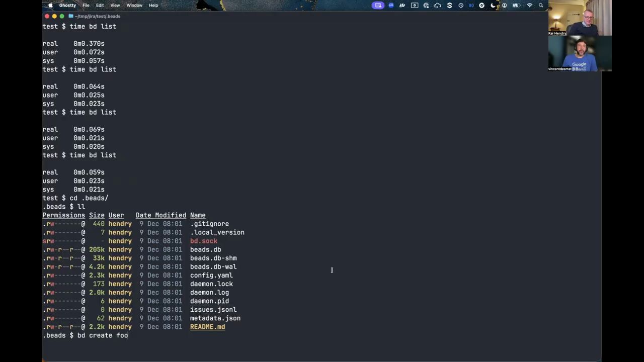This screenshot has width=644, height=362.
Task: Click the purple screen sharing indicator
Action: click(378, 6)
